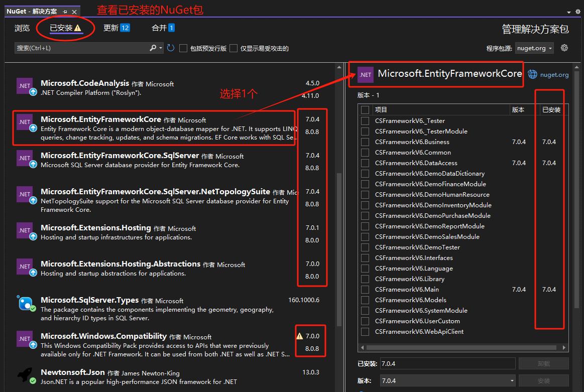Switch to the 更新 tab
The height and width of the screenshot is (392, 584).
tap(111, 28)
